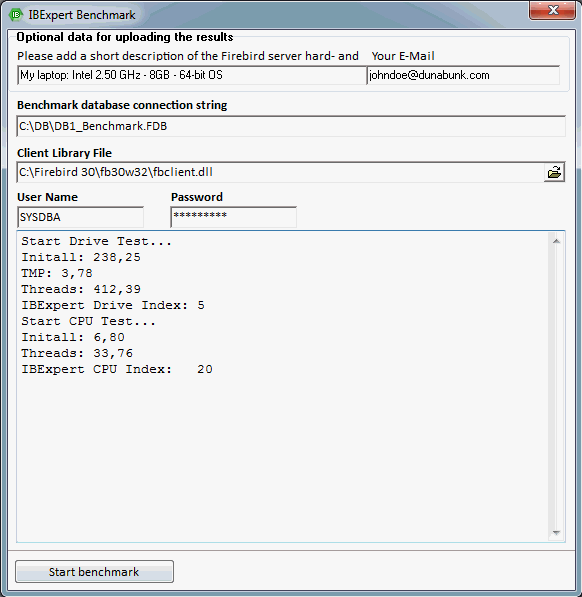Focus the Your E-Mail input field
The width and height of the screenshot is (582, 597).
(463, 75)
